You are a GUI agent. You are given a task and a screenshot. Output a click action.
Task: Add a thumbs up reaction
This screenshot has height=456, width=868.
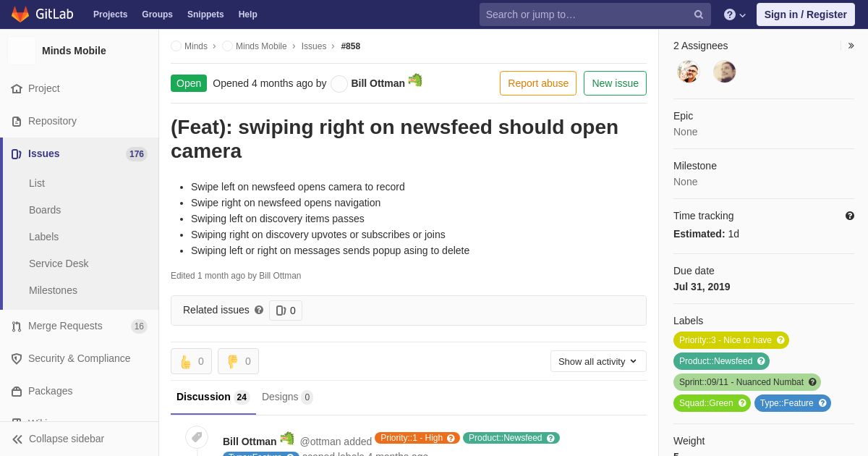pyautogui.click(x=191, y=361)
